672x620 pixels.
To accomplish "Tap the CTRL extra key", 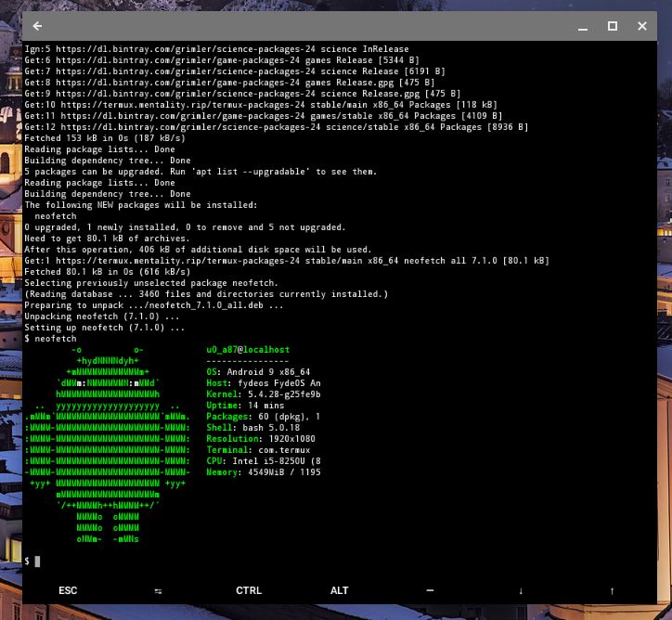I will pyautogui.click(x=249, y=590).
